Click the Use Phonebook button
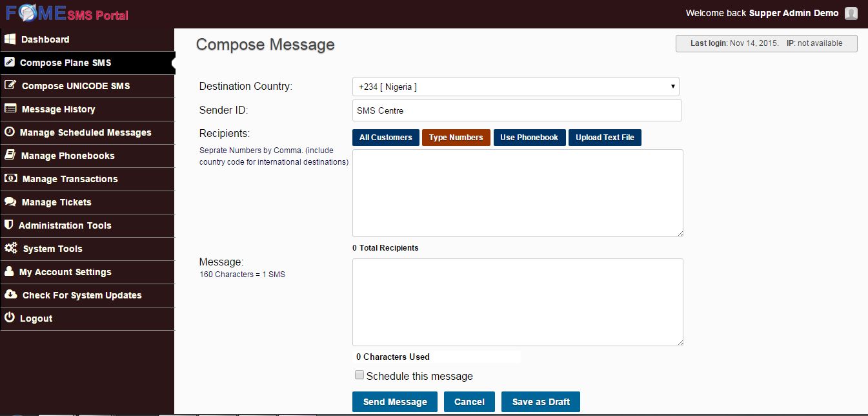Viewport: 868px width, 416px height. [529, 138]
